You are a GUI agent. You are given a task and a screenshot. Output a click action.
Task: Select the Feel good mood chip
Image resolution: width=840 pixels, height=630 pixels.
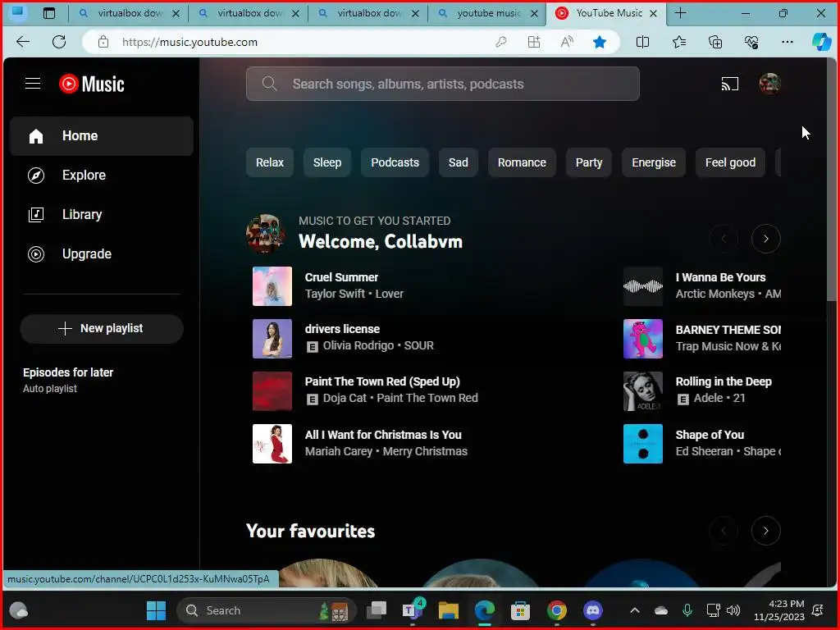(730, 162)
